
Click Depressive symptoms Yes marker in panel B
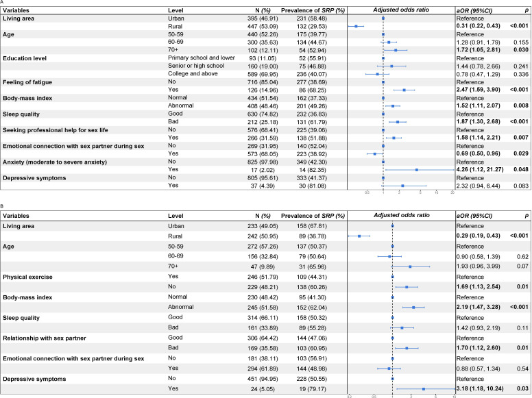point(424,388)
